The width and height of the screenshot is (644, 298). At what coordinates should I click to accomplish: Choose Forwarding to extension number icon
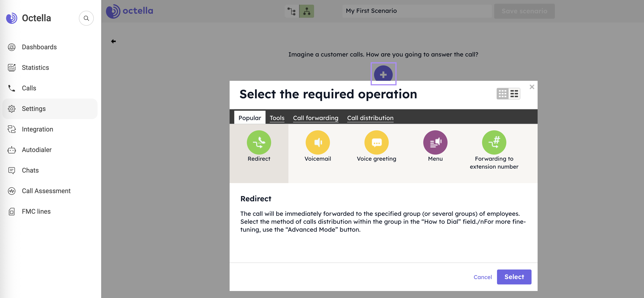[494, 142]
